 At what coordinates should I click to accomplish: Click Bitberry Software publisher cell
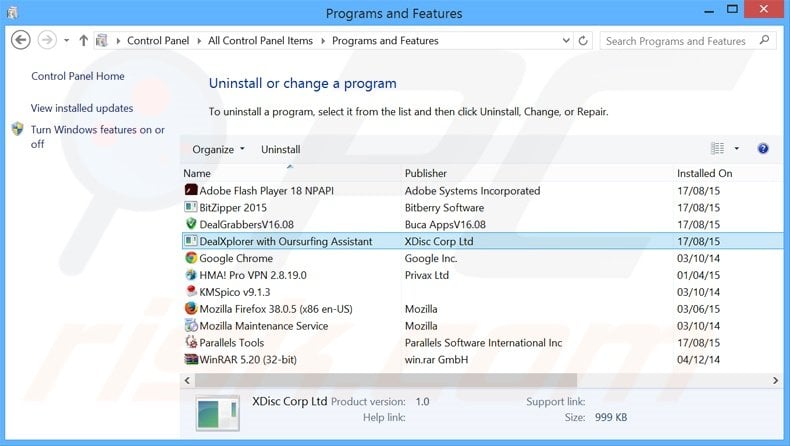pos(444,208)
